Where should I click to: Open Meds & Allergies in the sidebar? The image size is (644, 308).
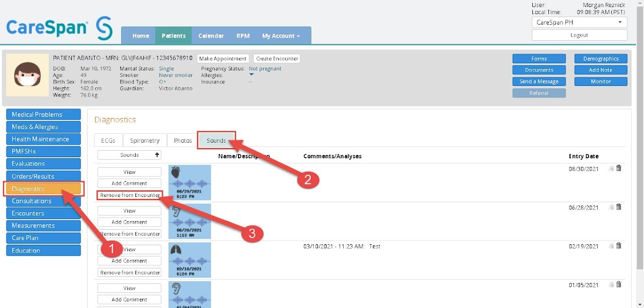pyautogui.click(x=43, y=127)
